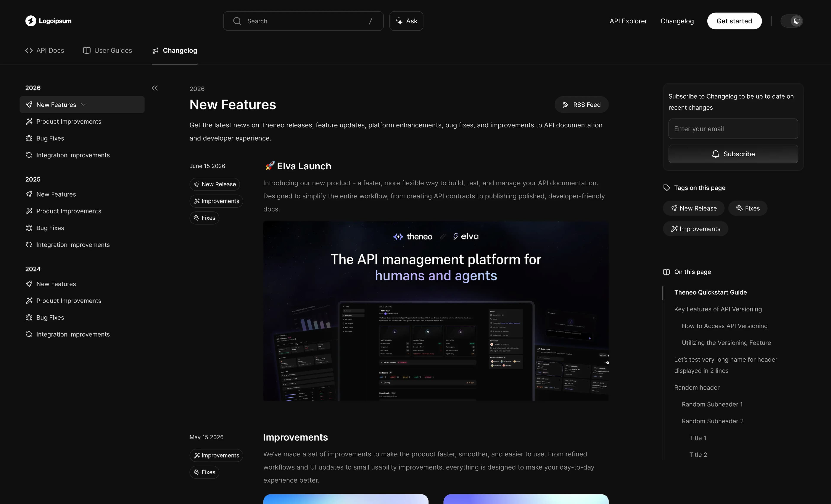Click the Subscribe button
Screen dimensions: 831x504
(733, 154)
